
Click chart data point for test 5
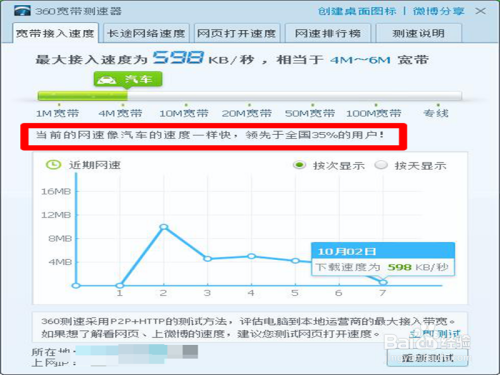[295, 261]
